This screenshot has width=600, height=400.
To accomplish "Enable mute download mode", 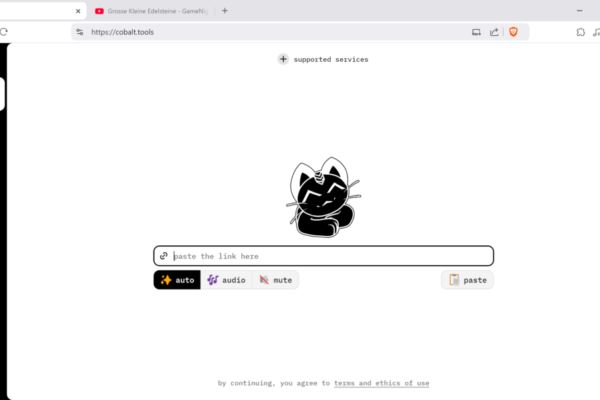I will pos(275,280).
